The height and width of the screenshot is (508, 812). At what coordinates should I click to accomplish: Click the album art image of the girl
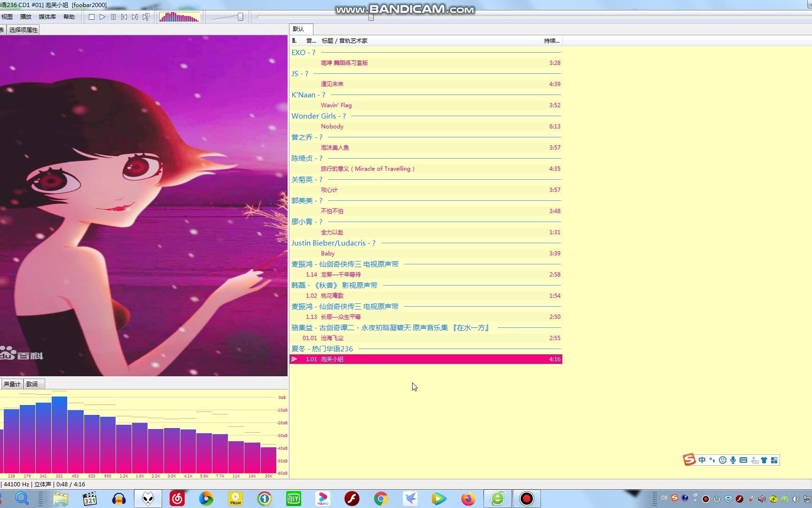tap(143, 206)
